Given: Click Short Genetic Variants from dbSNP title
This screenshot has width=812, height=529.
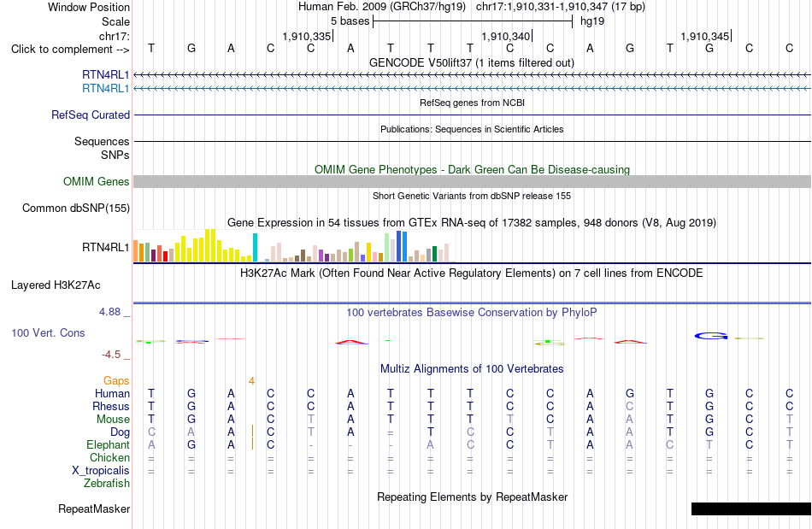Looking at the screenshot, I should pos(472,196).
